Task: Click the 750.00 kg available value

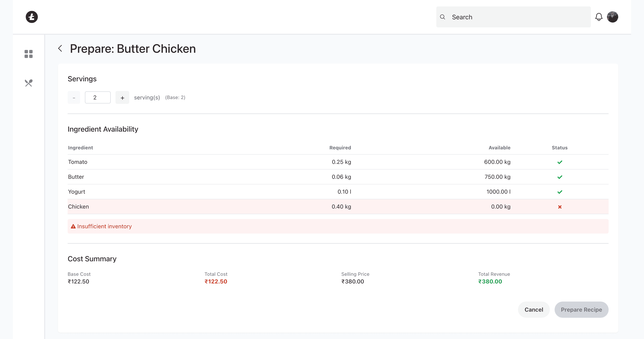Action: pos(497,177)
